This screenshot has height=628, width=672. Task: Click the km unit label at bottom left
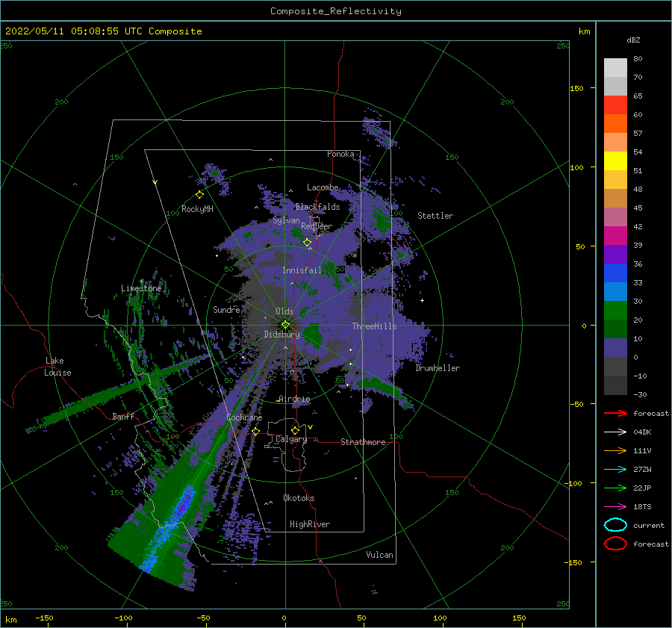tap(10, 620)
